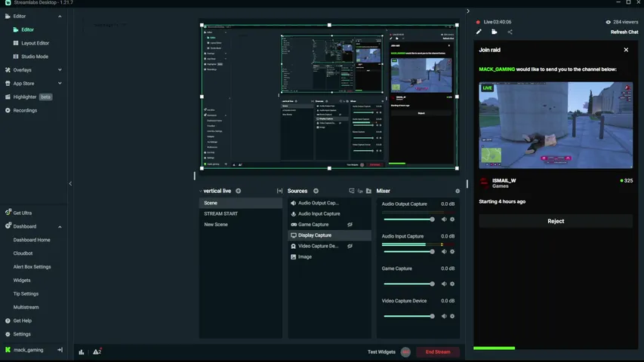Expand the App Store section chevron
The width and height of the screenshot is (644, 362).
60,83
